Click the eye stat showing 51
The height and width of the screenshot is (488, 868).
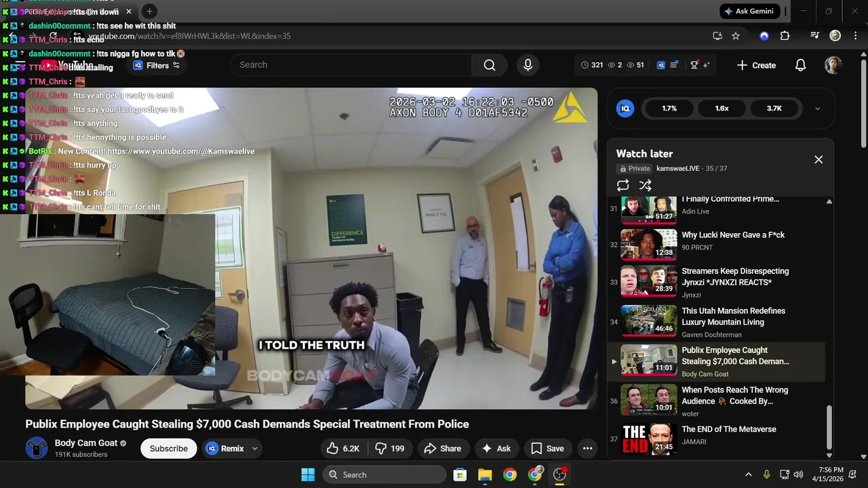(635, 65)
